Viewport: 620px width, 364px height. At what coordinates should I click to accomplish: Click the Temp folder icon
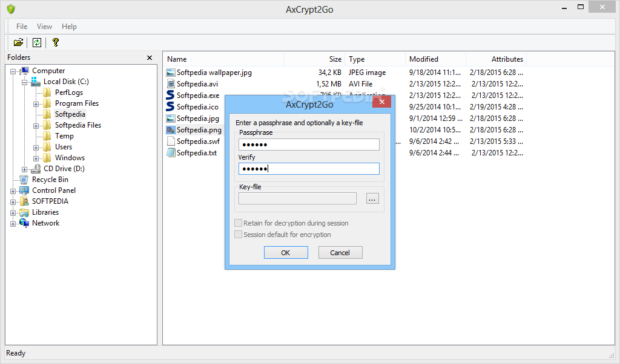coord(47,136)
